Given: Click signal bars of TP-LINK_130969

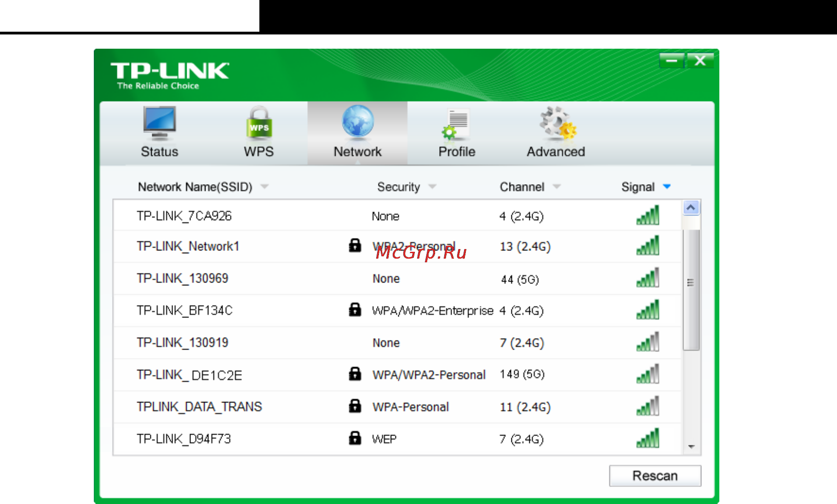Looking at the screenshot, I should 648,277.
